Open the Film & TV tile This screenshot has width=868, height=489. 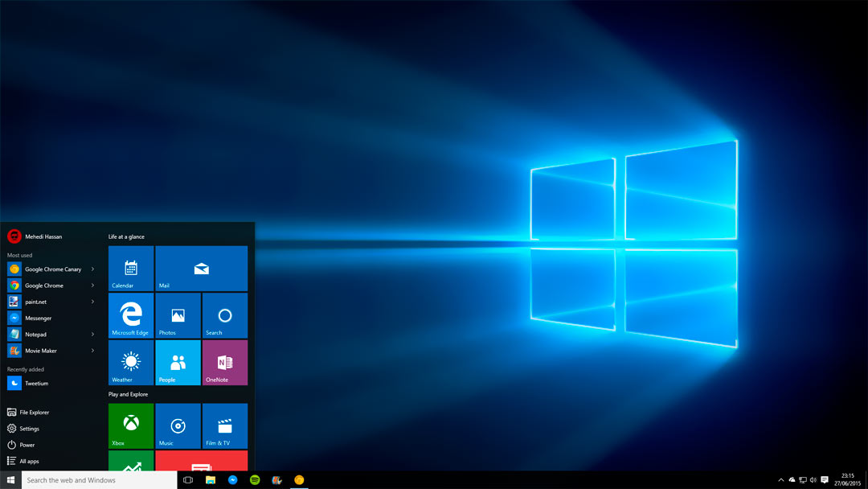(x=224, y=425)
